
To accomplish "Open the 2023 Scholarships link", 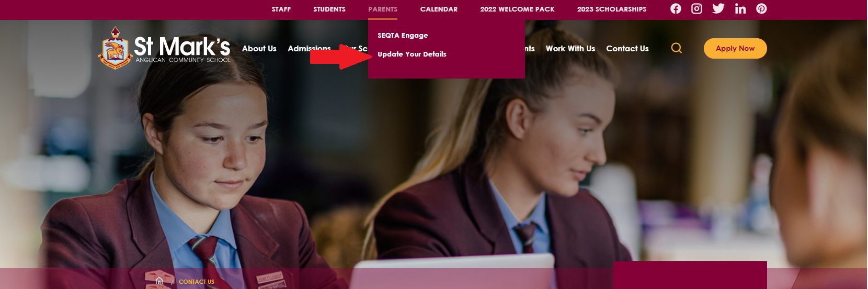I will pyautogui.click(x=612, y=9).
